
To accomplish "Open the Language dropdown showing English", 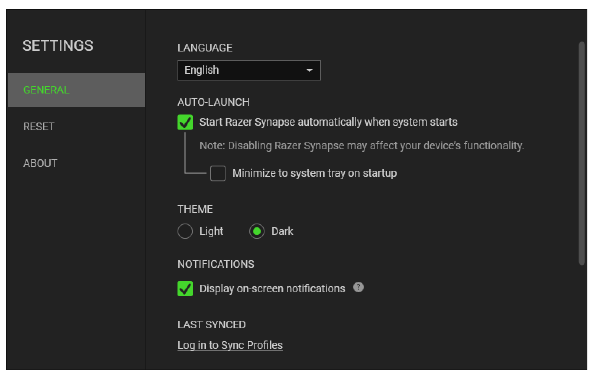I will tap(249, 70).
